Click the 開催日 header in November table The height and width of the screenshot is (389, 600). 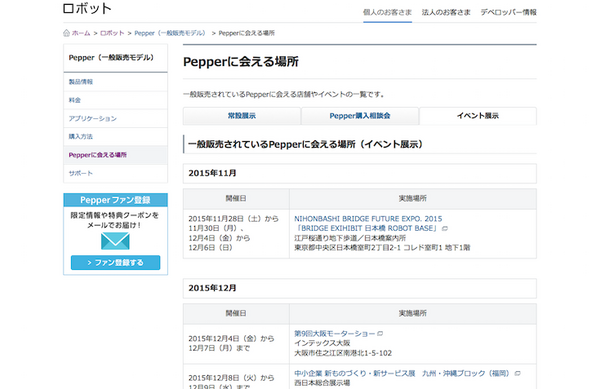236,199
